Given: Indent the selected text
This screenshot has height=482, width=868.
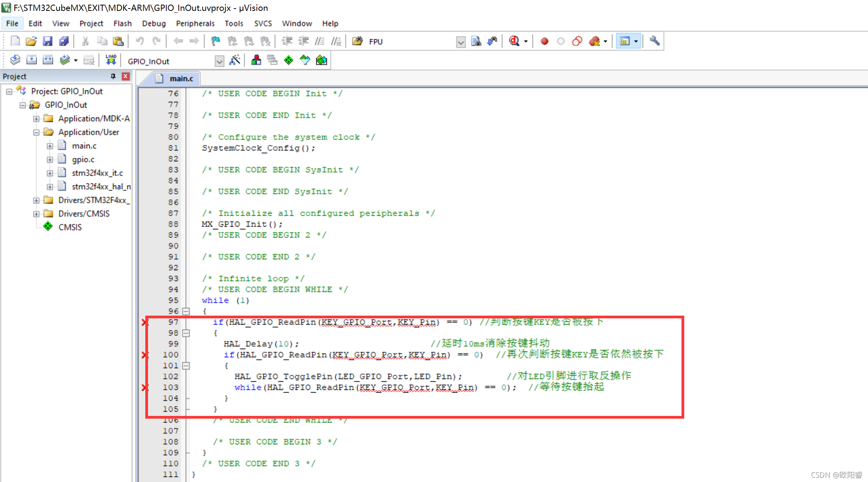Looking at the screenshot, I should (287, 41).
